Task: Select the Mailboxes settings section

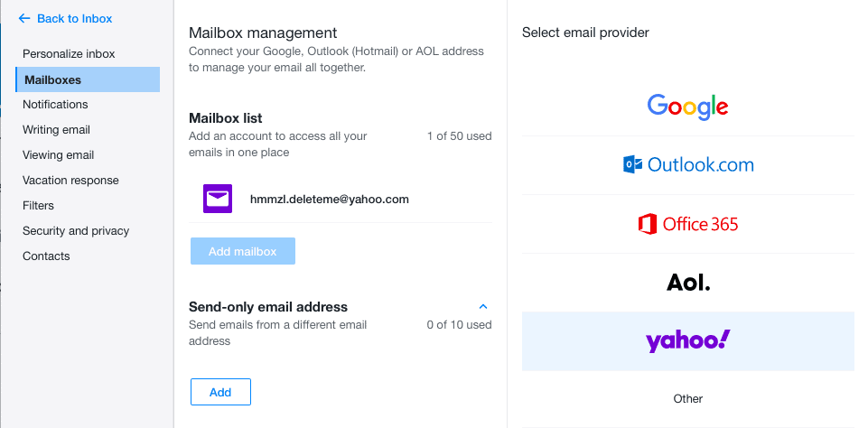Action: (88, 79)
